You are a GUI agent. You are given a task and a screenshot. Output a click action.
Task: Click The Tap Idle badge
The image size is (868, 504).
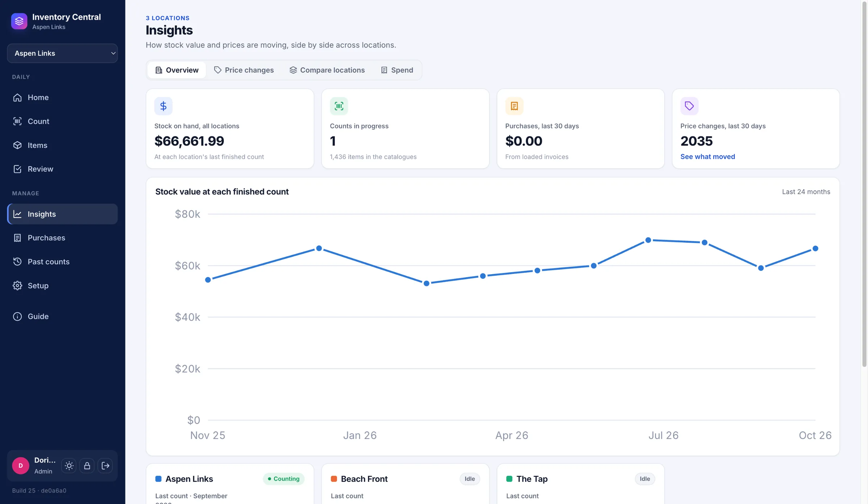click(x=645, y=479)
